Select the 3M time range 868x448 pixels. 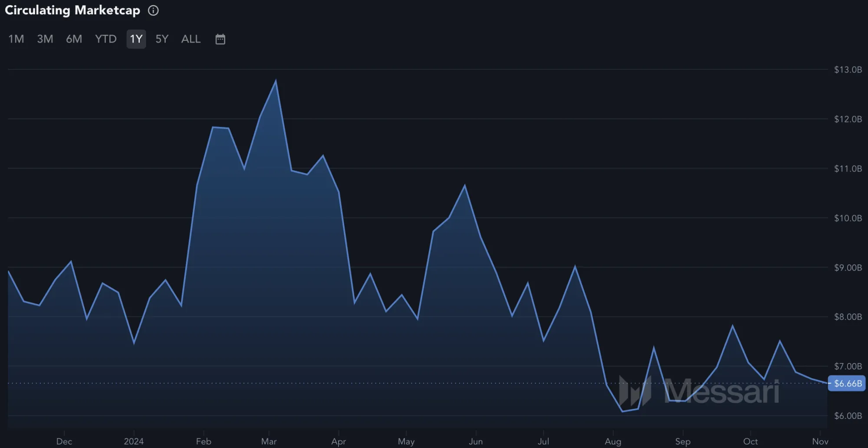45,39
